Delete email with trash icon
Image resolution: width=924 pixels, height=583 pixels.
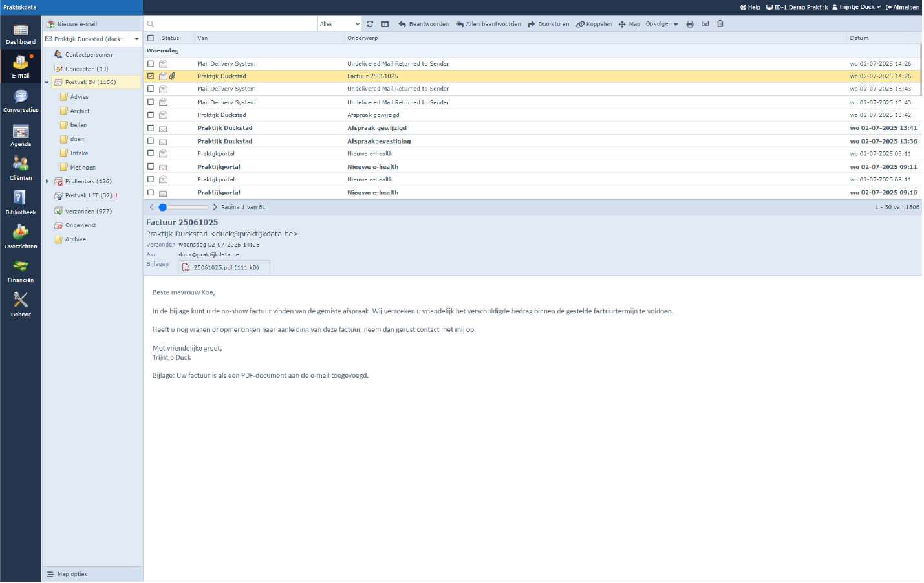pyautogui.click(x=720, y=24)
